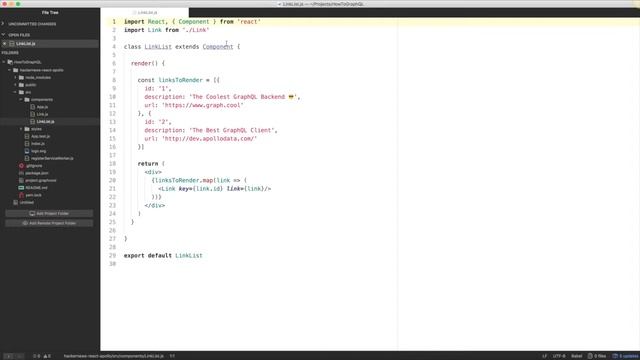Viewport: 640px width, 360px height.
Task: Close LinkList.js in Open Files
Action: click(x=4, y=44)
